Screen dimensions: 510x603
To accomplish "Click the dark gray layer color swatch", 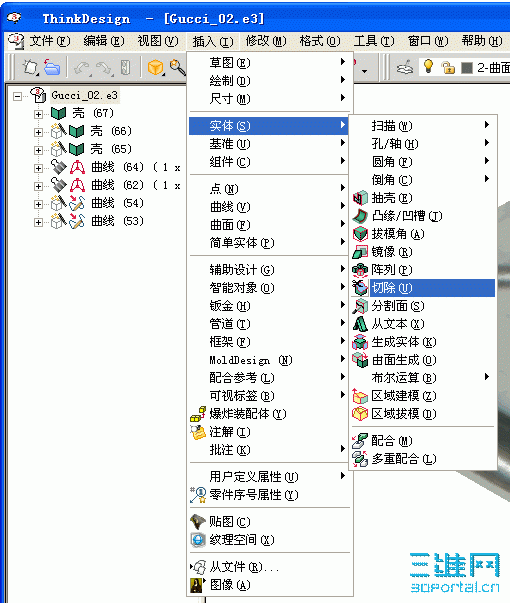I will tap(467, 68).
